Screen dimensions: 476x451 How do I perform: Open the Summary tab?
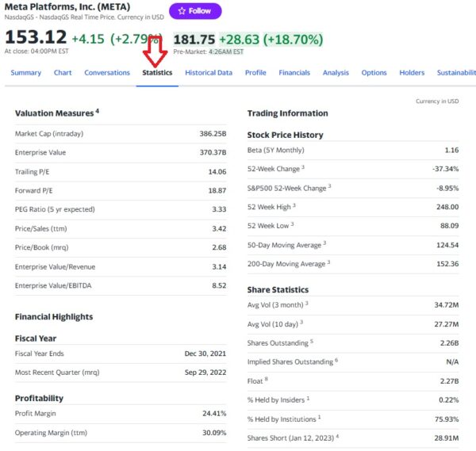(x=26, y=73)
